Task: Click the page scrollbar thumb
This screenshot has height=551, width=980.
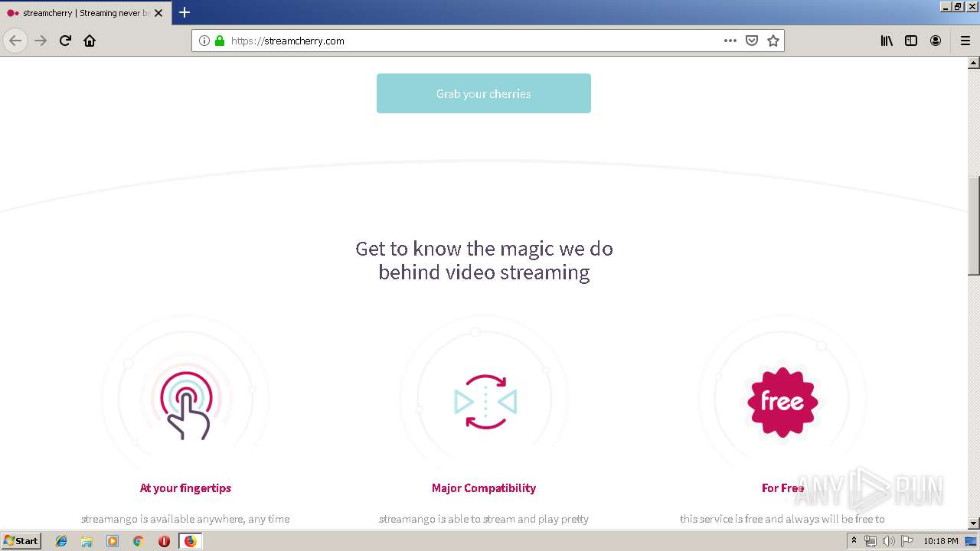Action: pos(974,226)
